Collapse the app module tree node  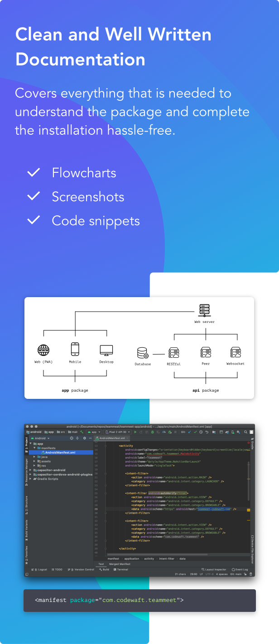pos(32,444)
